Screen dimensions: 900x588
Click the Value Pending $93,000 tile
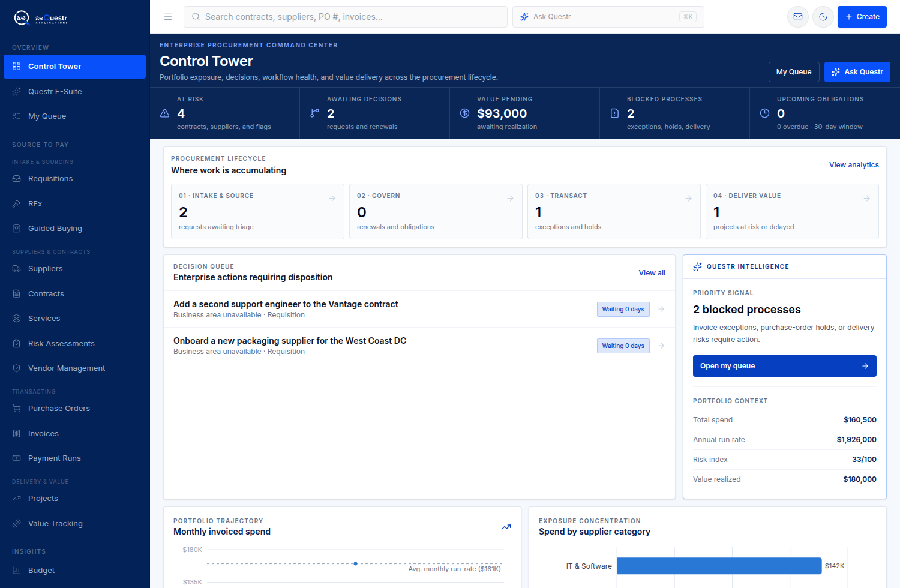(525, 113)
